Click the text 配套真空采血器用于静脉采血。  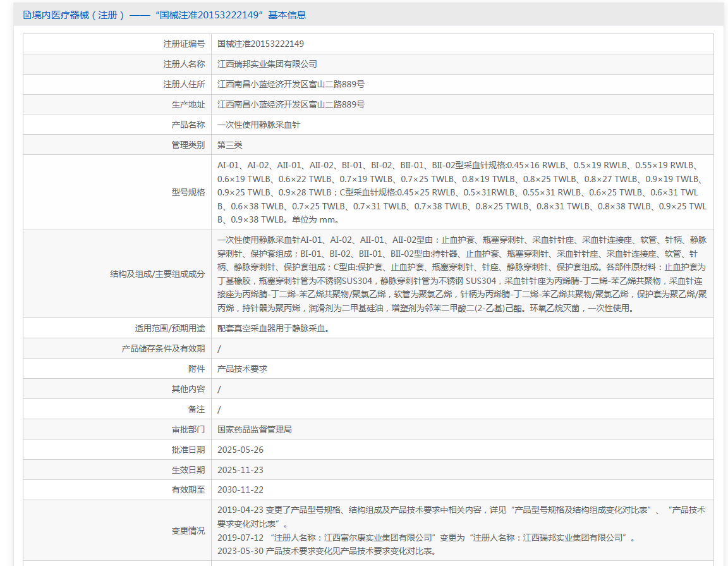pyautogui.click(x=274, y=329)
